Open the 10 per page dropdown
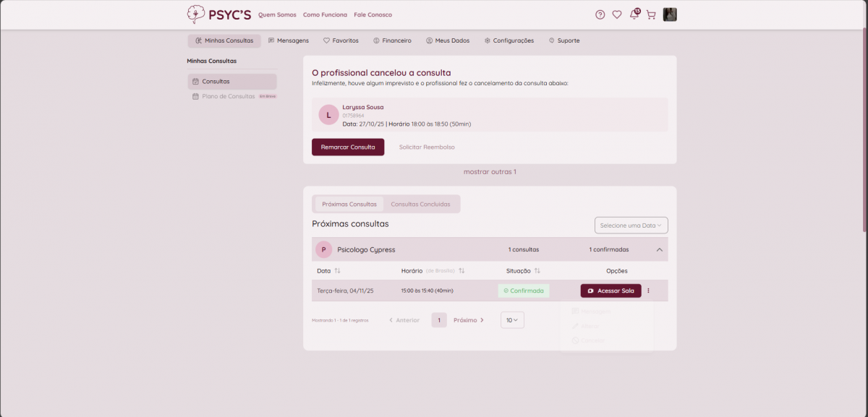This screenshot has width=868, height=417. pyautogui.click(x=512, y=320)
